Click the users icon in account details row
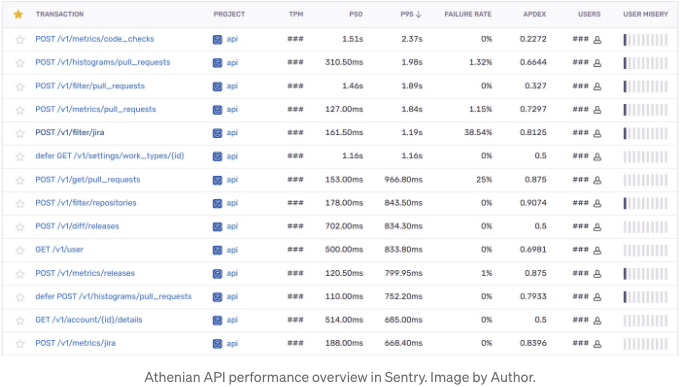 tap(597, 321)
